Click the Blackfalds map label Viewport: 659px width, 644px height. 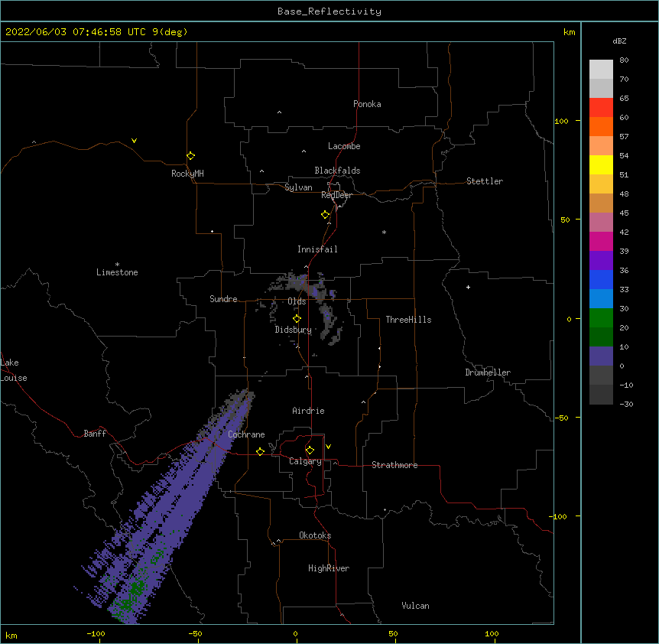point(337,171)
